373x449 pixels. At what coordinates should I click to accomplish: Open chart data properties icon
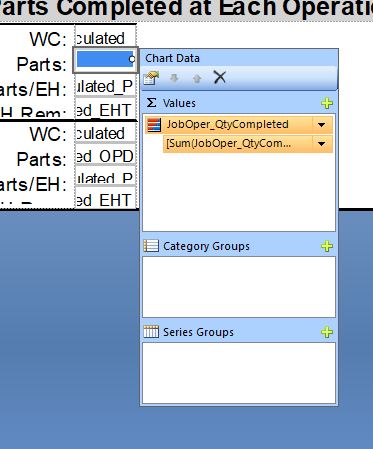pyautogui.click(x=151, y=78)
